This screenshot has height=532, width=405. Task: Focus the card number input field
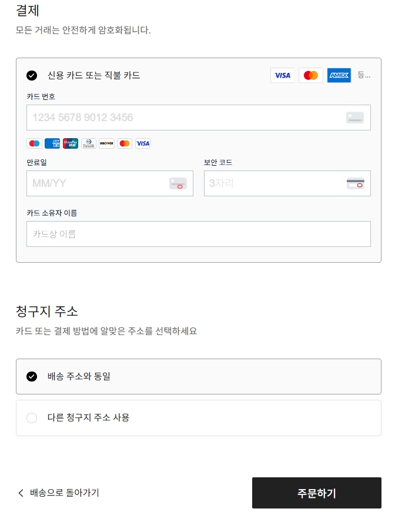[x=199, y=118]
